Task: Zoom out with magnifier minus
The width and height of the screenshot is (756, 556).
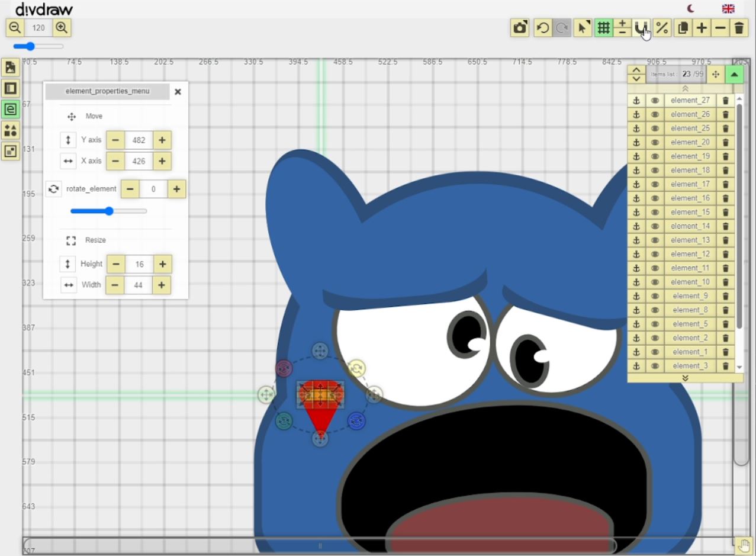Action: pos(15,28)
